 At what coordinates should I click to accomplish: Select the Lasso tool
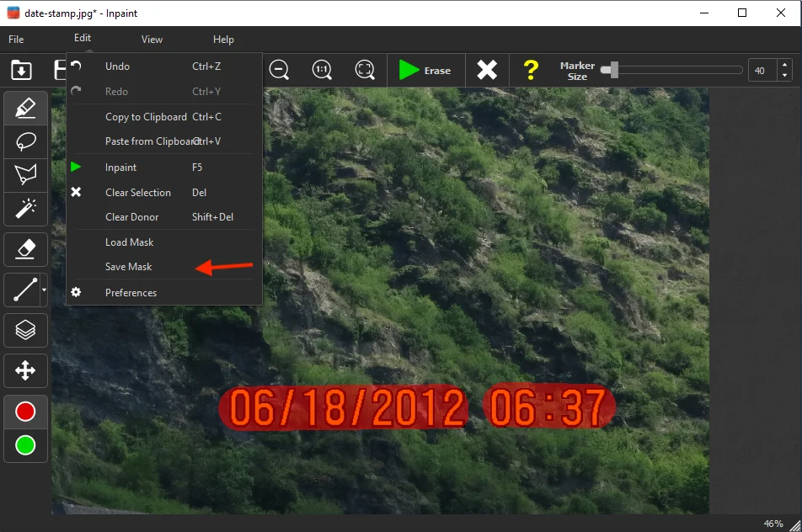point(25,141)
